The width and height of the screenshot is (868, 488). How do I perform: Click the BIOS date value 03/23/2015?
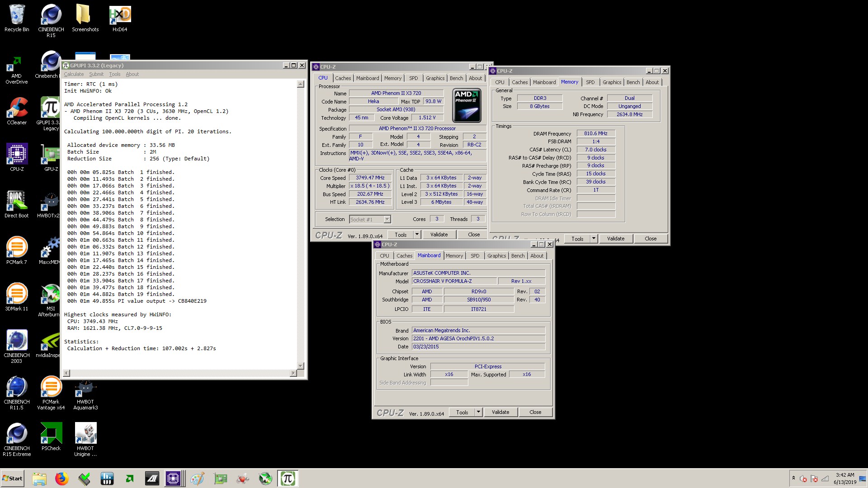coord(478,347)
